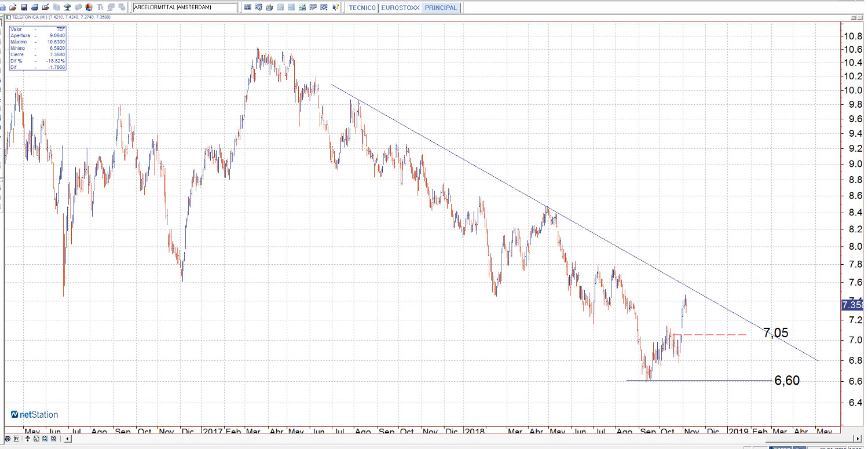868x449 pixels.
Task: Click the printer icon in the toolbar
Action: point(35,8)
